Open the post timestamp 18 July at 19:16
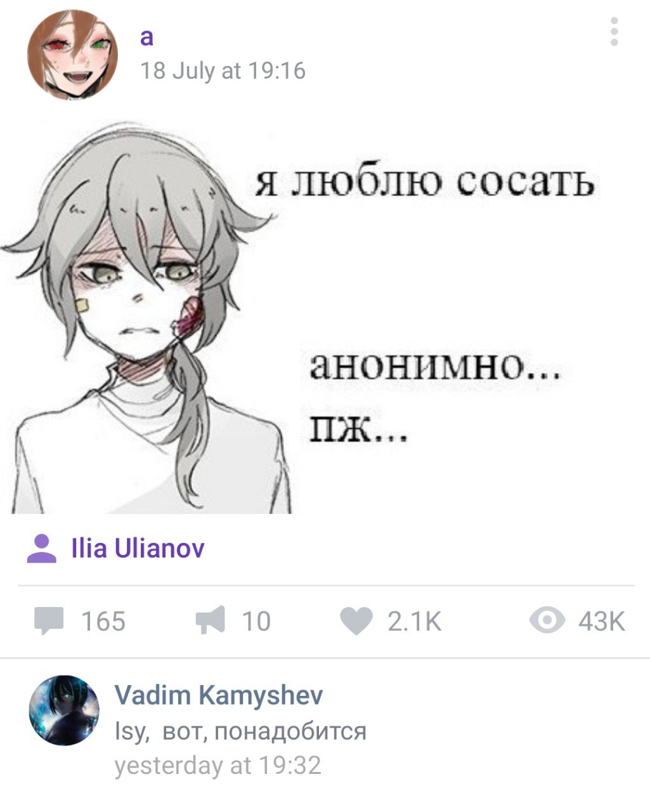 point(223,70)
